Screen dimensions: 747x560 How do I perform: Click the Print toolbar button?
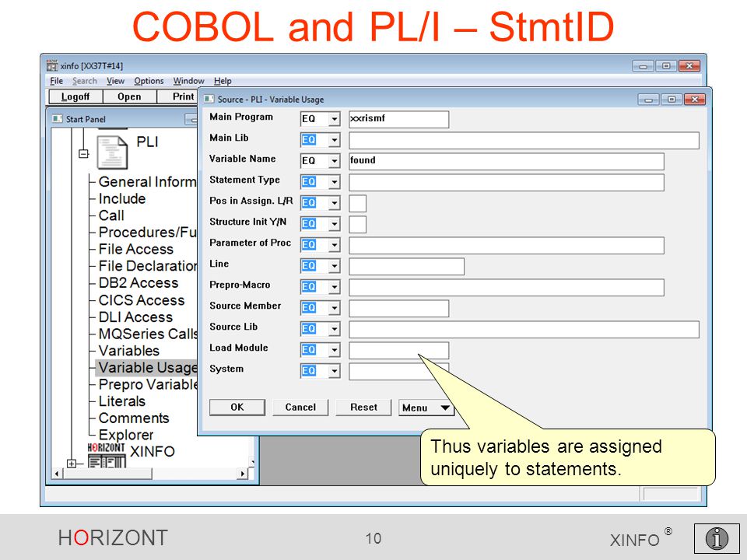coord(177,96)
